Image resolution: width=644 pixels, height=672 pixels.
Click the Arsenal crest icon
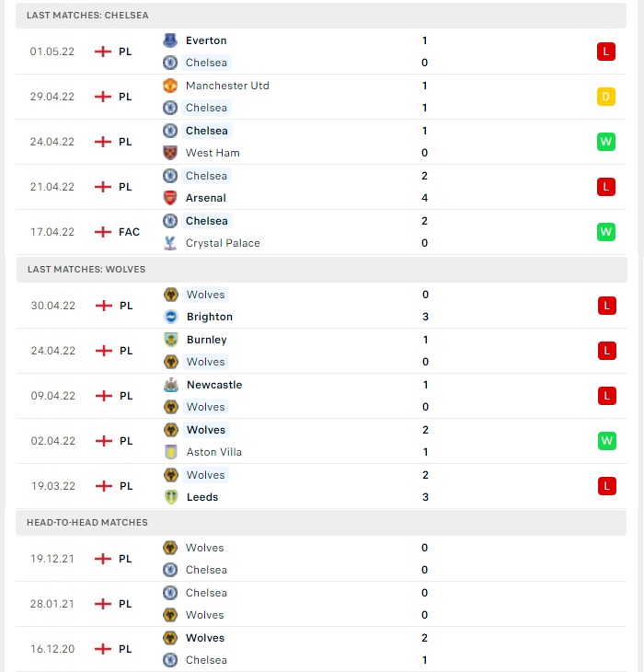pyautogui.click(x=170, y=198)
